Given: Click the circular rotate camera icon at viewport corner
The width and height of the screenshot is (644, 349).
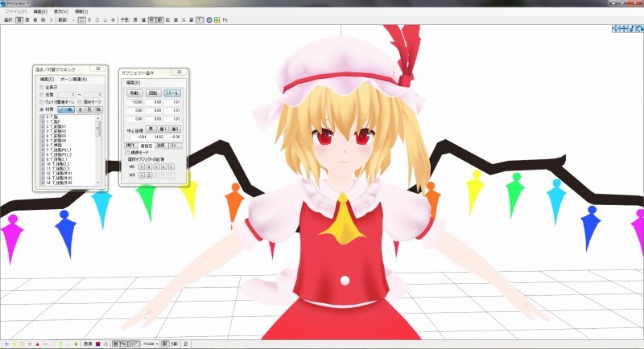Looking at the screenshot, I should pos(640,29).
